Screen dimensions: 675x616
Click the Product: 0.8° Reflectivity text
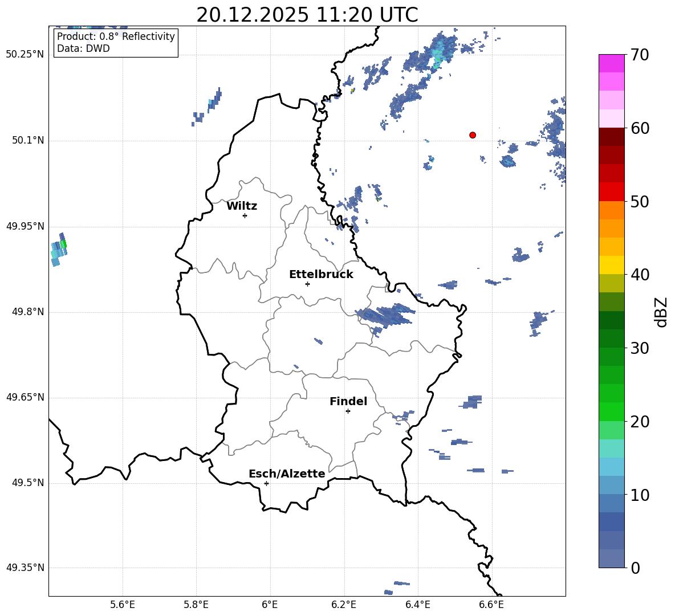tap(116, 36)
